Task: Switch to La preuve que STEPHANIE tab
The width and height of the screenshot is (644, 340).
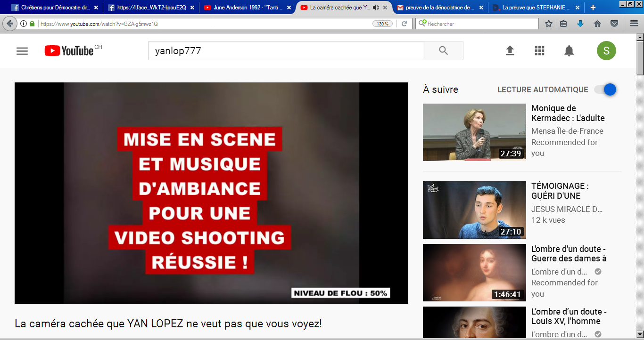Action: pos(537,8)
